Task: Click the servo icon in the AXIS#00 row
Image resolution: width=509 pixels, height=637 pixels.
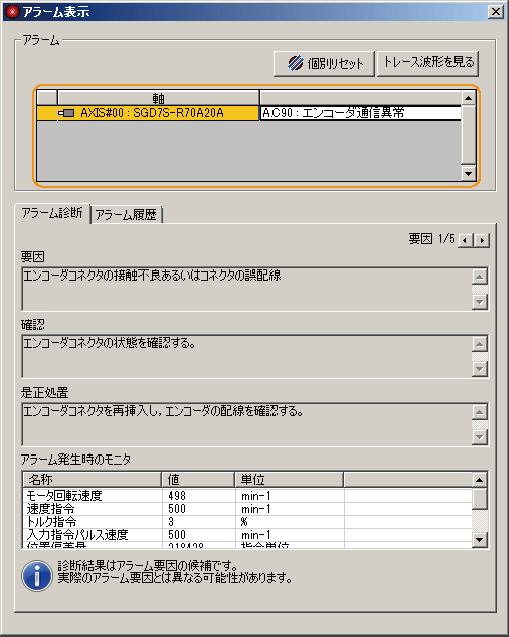Action: 66,113
